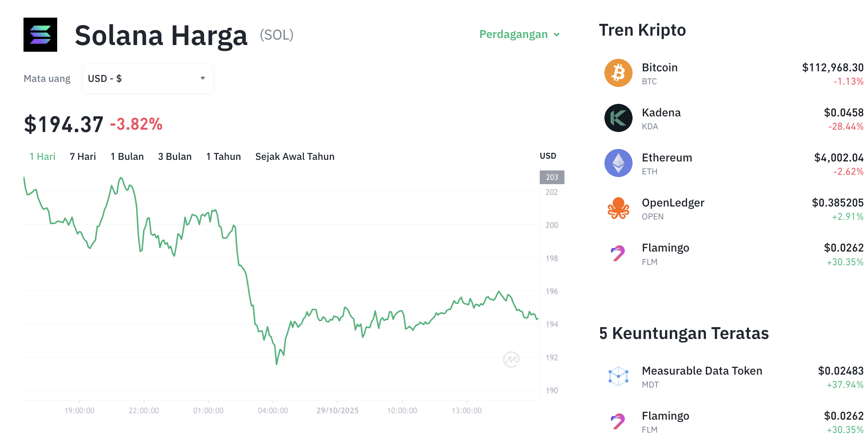
Task: Switch to Sejak Awal Tahun range
Action: (295, 157)
